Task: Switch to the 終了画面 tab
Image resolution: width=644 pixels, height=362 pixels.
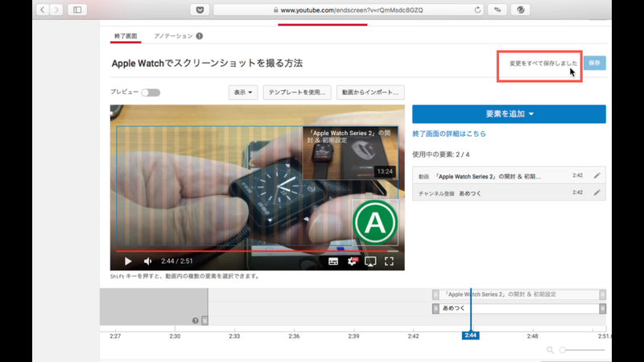Action: click(x=126, y=36)
